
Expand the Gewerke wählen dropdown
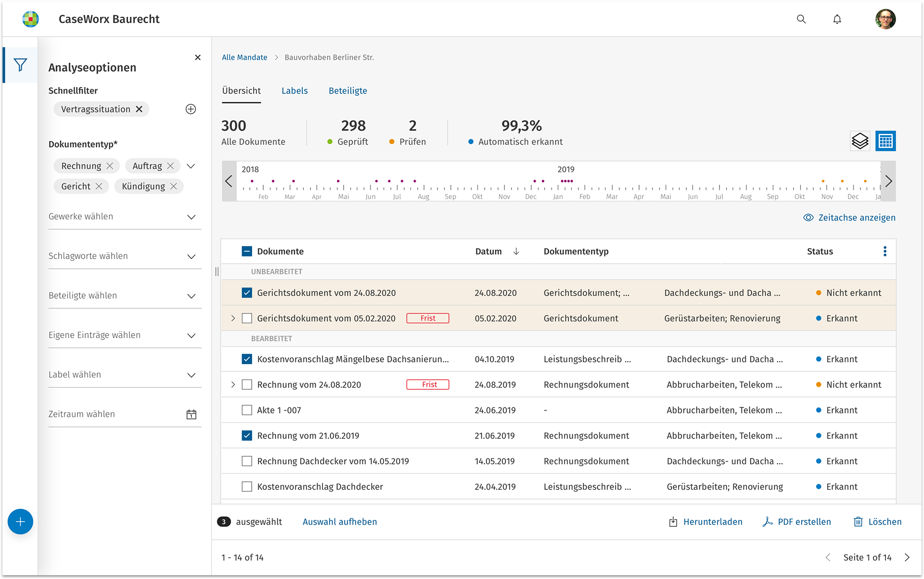[x=191, y=217]
